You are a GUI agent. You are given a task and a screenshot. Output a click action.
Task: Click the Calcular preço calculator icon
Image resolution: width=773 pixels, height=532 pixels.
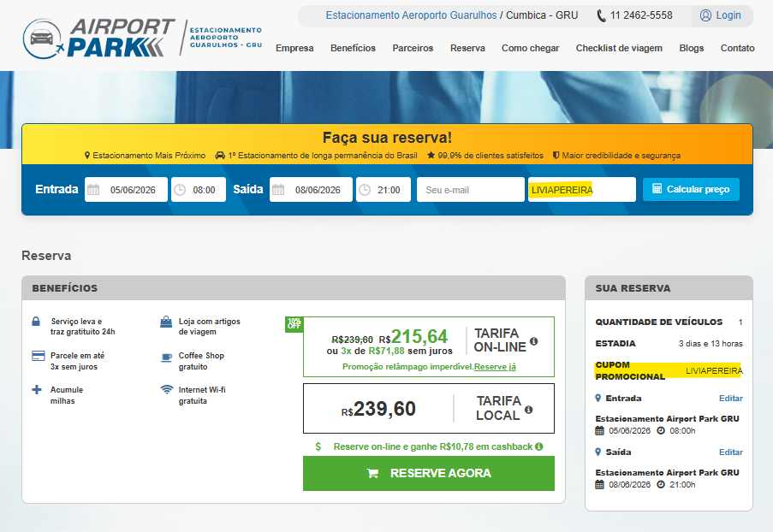click(657, 189)
